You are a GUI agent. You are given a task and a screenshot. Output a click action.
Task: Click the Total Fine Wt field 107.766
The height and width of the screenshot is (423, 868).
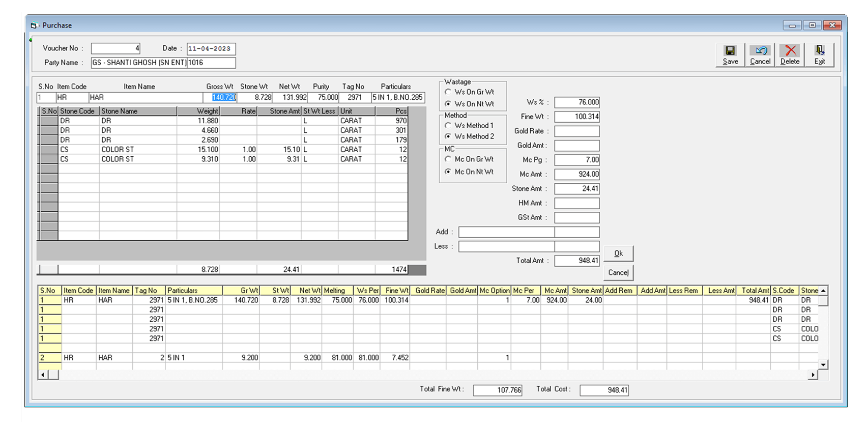pyautogui.click(x=498, y=390)
